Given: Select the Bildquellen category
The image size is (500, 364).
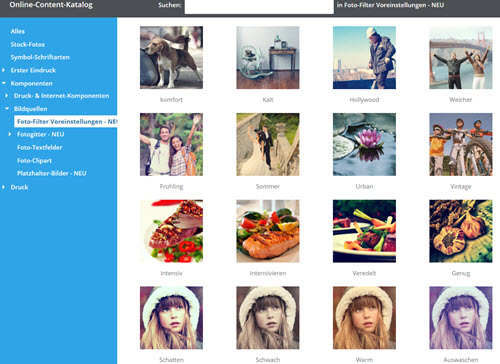Looking at the screenshot, I should click(x=30, y=109).
